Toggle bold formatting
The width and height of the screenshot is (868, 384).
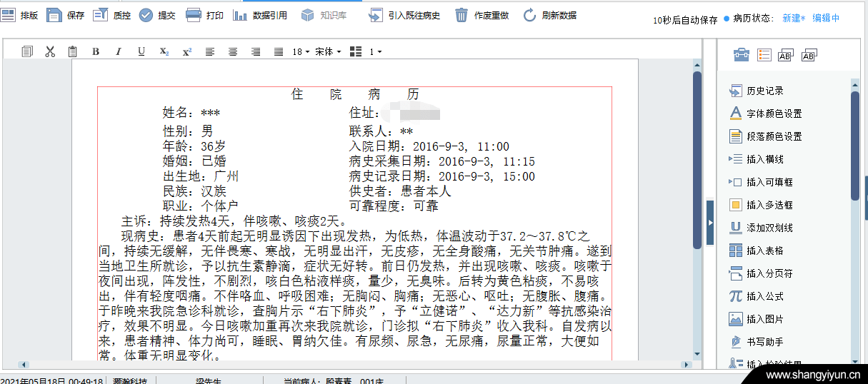[x=96, y=51]
